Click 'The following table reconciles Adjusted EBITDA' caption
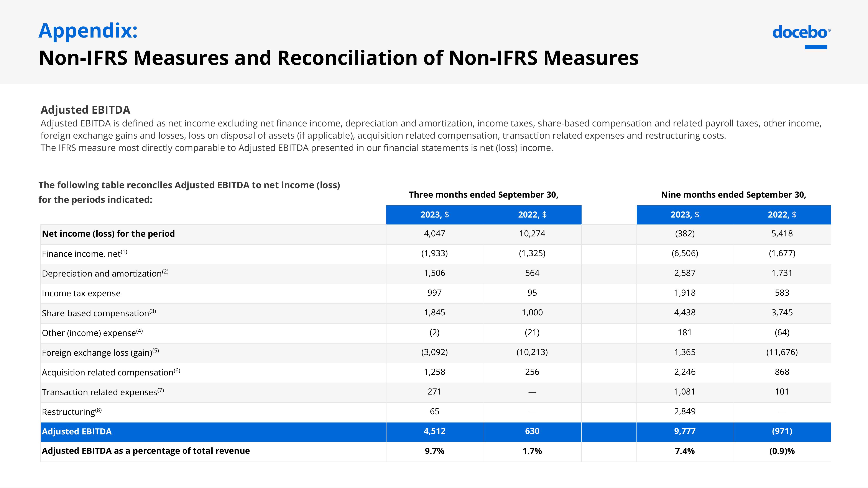The image size is (868, 488). [189, 192]
